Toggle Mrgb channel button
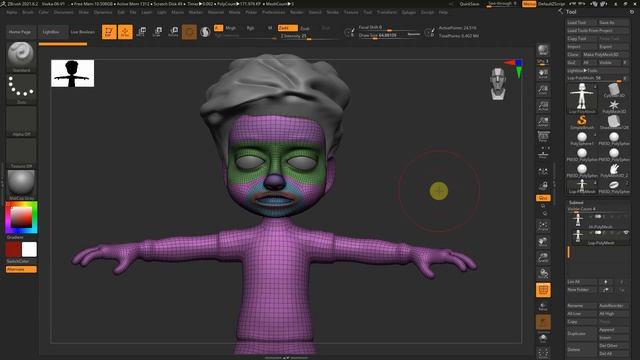 pyautogui.click(x=230, y=28)
